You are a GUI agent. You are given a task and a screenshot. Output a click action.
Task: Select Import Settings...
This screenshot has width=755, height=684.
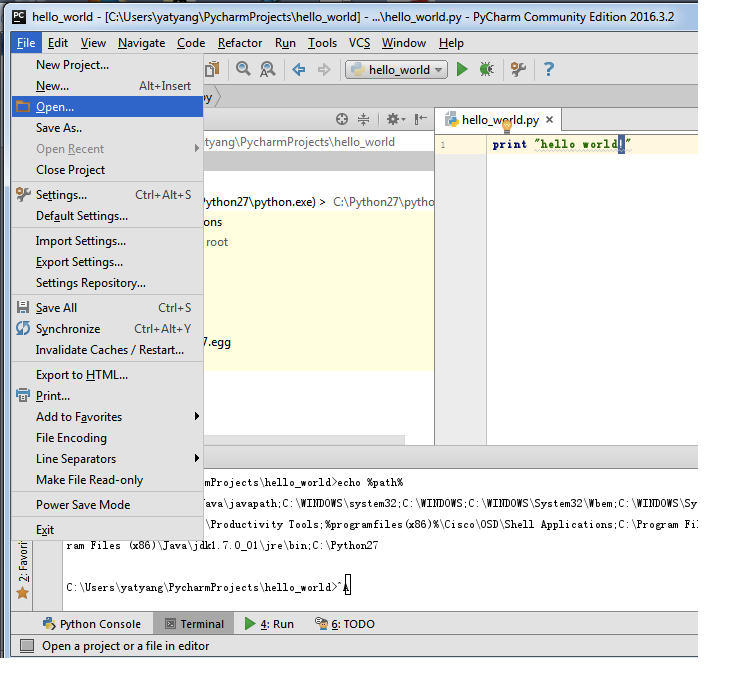pyautogui.click(x=107, y=241)
